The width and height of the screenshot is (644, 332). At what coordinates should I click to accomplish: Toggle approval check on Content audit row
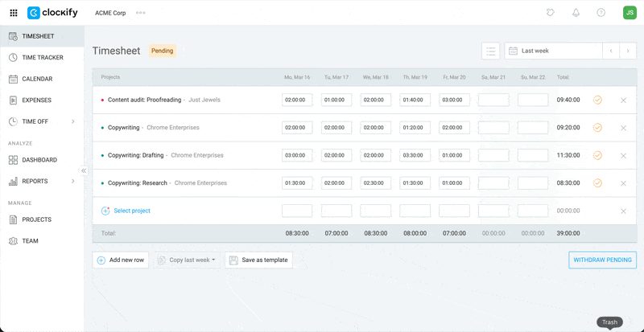coord(597,100)
